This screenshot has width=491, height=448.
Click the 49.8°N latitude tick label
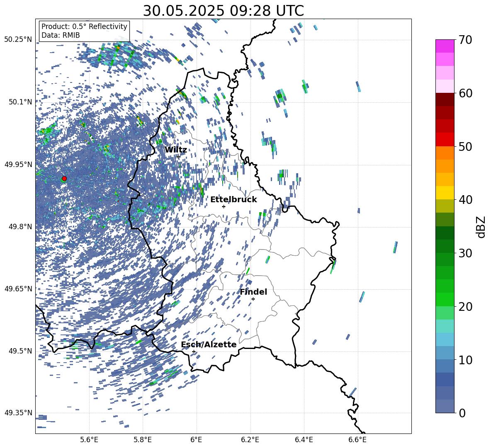click(x=20, y=227)
